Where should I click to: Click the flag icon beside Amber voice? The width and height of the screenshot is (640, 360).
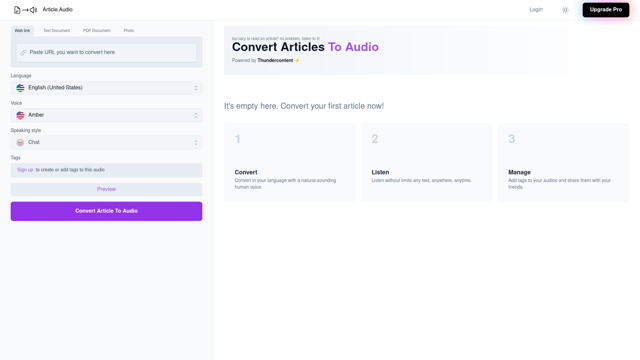20,115
